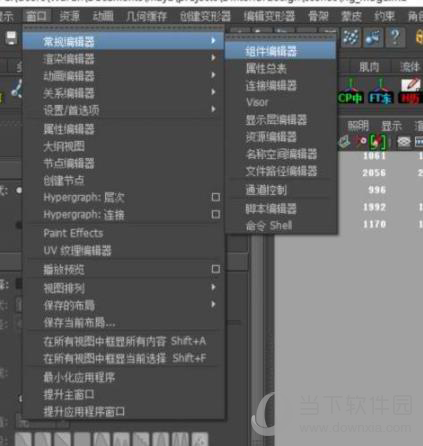Open the 照明 panel menu

[358, 126]
